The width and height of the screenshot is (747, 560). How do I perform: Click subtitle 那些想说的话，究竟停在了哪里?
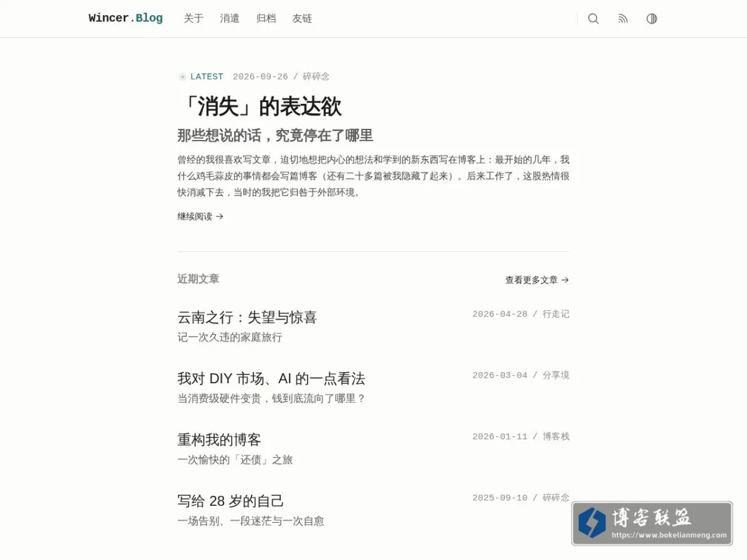(275, 136)
